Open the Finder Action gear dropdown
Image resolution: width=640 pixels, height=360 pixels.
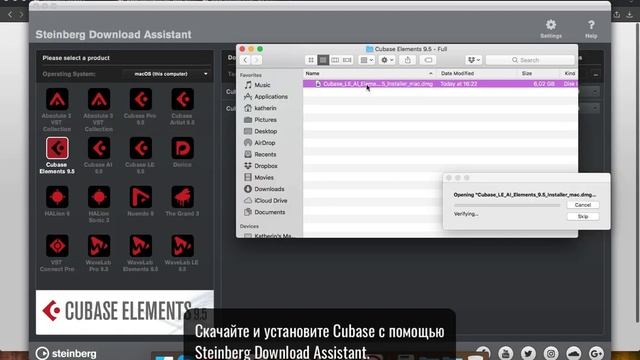pos(387,60)
